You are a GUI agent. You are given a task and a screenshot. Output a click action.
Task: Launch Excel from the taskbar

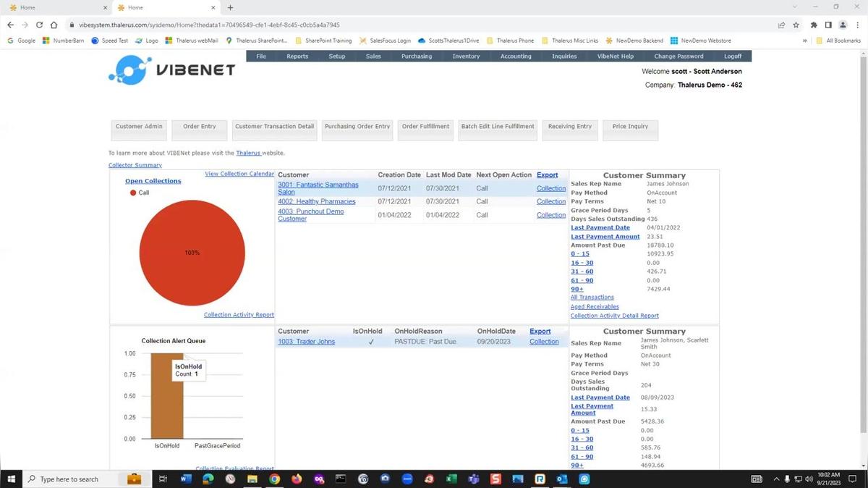(x=450, y=479)
